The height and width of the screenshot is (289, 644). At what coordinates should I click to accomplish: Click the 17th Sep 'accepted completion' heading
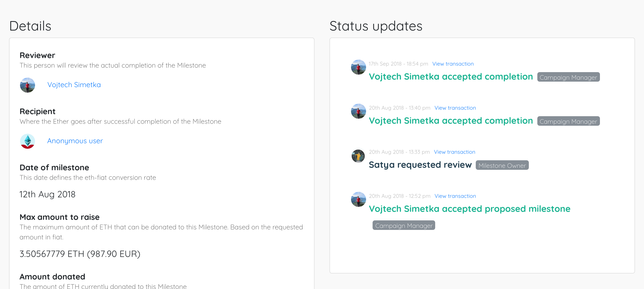(x=451, y=77)
